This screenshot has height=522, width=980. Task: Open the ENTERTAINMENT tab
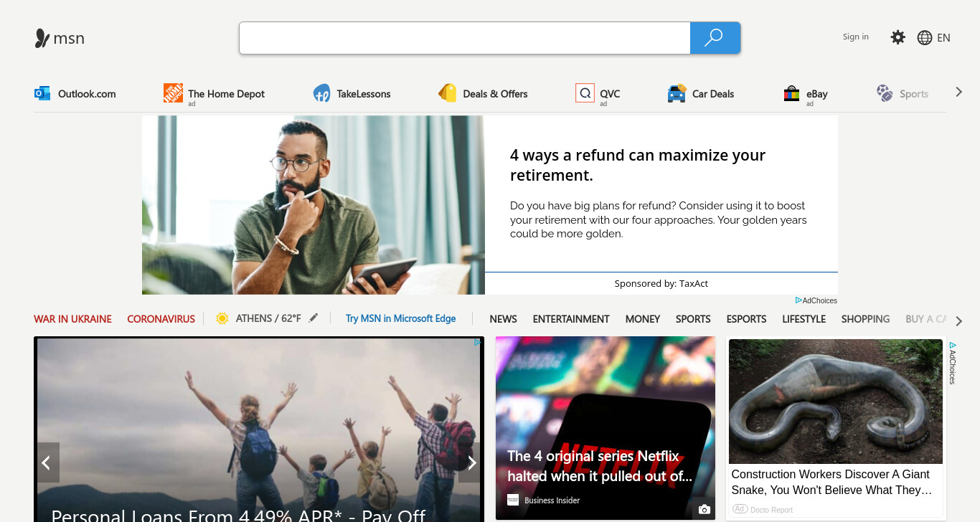571,319
